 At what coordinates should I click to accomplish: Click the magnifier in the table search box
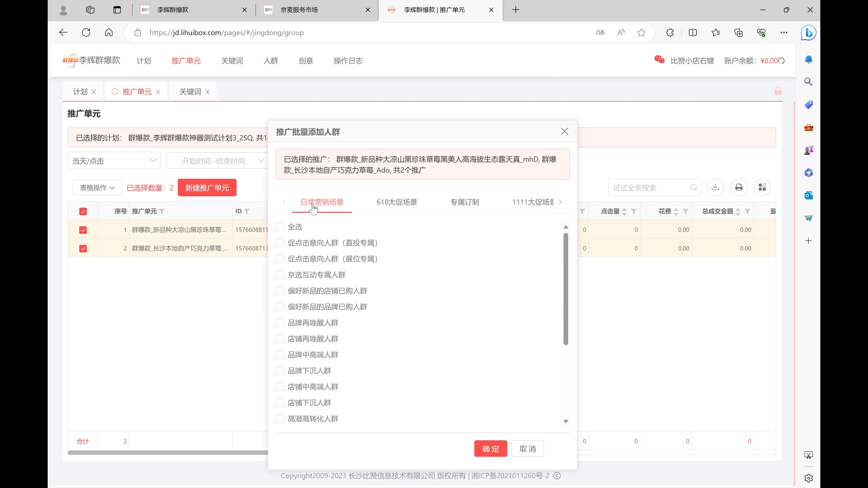click(x=694, y=188)
